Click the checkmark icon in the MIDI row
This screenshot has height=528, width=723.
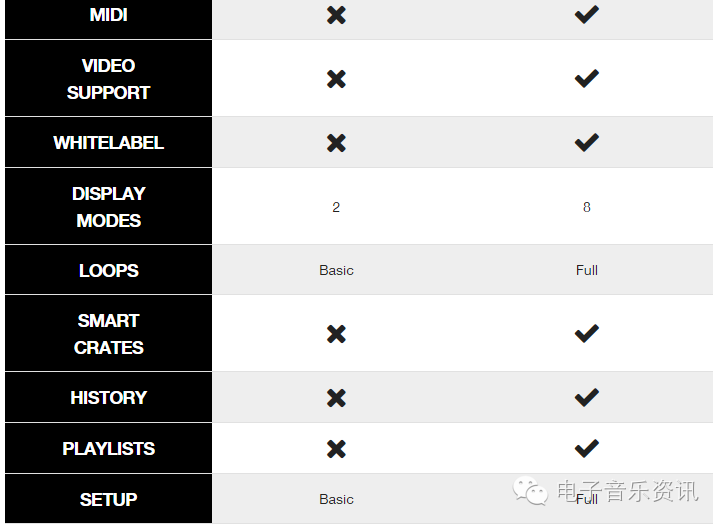pos(587,15)
